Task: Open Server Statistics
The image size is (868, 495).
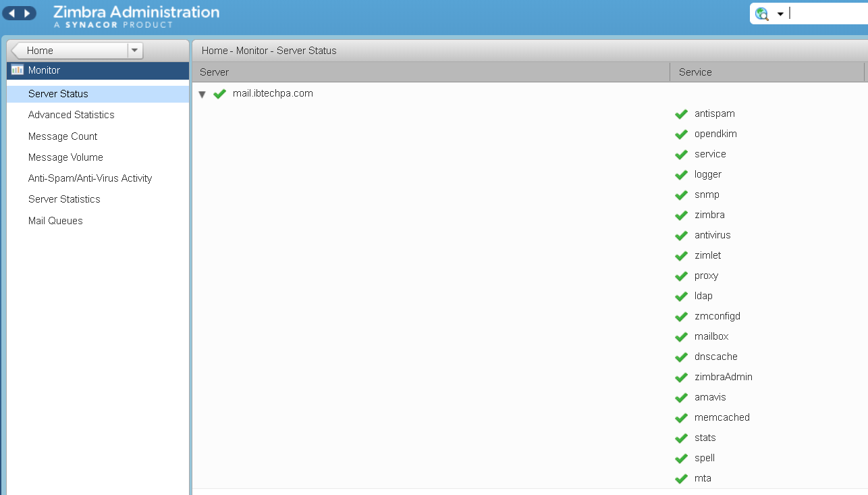Action: [64, 199]
